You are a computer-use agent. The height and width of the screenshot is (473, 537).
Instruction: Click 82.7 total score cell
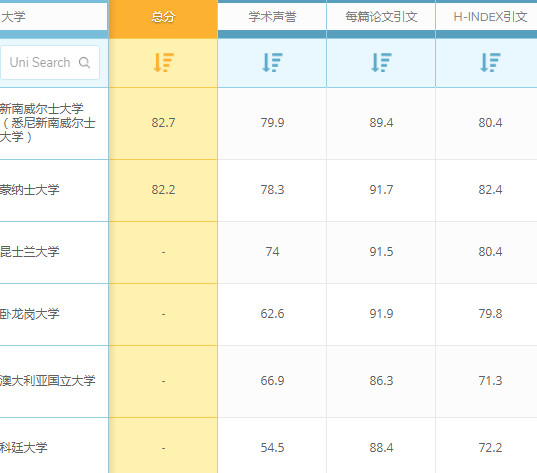[163, 123]
